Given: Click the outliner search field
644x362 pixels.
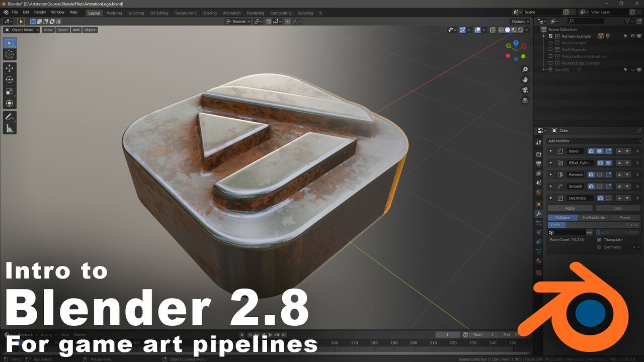Looking at the screenshot, I should [585, 21].
